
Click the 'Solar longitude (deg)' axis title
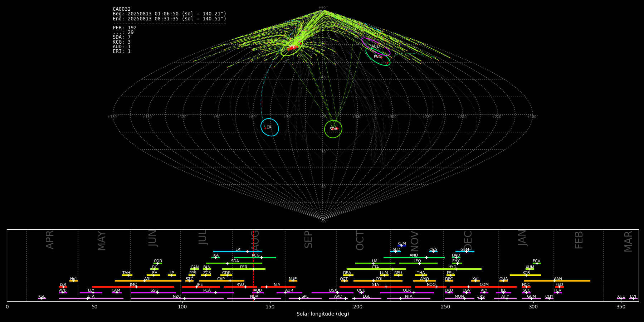point(323,314)
